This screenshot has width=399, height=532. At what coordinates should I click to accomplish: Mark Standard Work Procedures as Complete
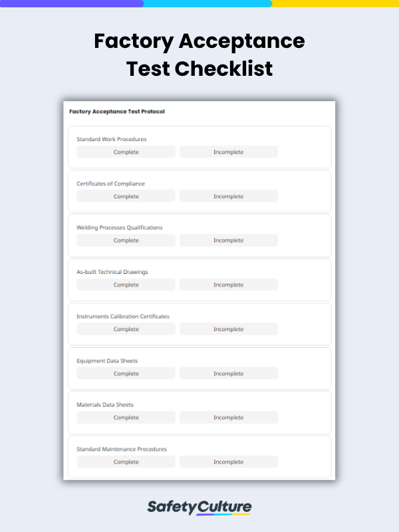[125, 152]
